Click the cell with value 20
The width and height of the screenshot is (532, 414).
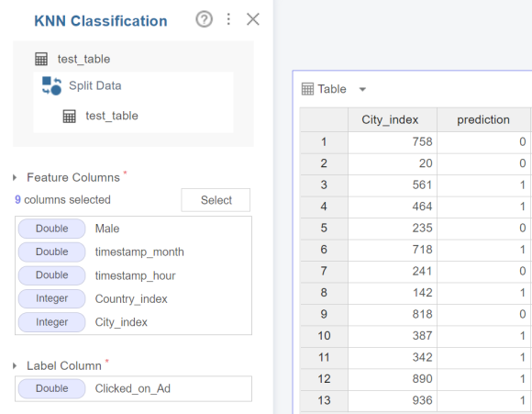point(393,163)
